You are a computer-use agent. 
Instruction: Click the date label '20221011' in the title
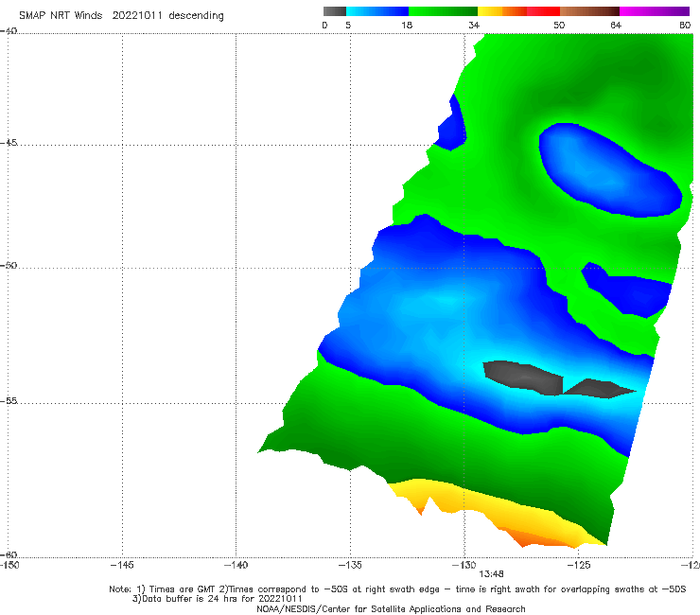pos(137,15)
